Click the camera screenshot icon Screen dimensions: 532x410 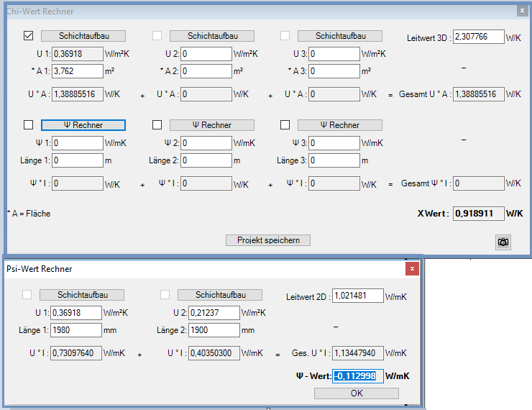coord(503,242)
